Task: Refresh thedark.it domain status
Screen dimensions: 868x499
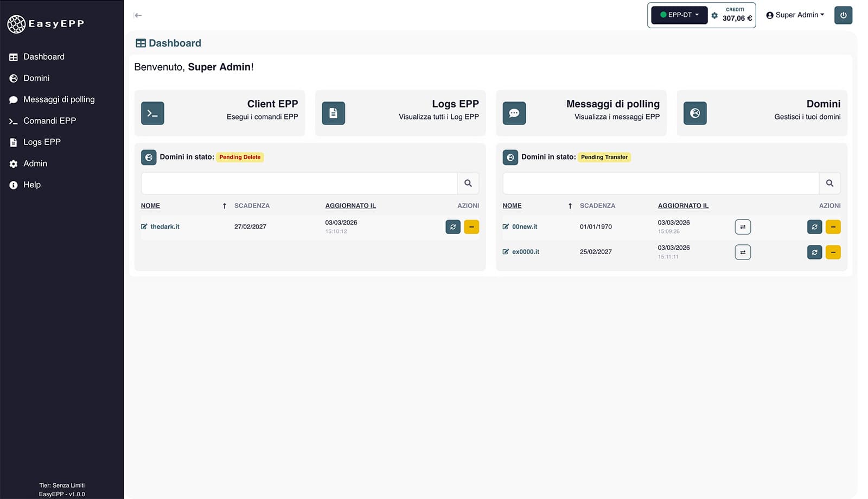Action: tap(453, 227)
